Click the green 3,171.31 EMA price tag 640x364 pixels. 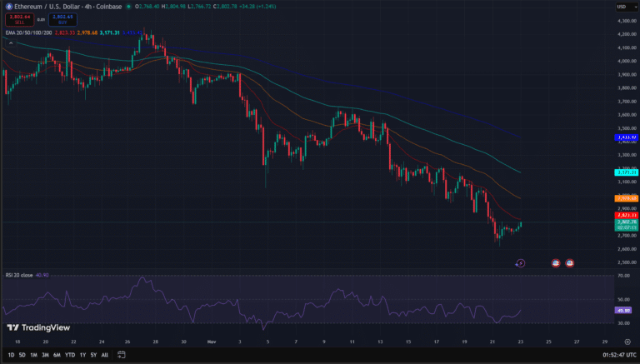[626, 172]
